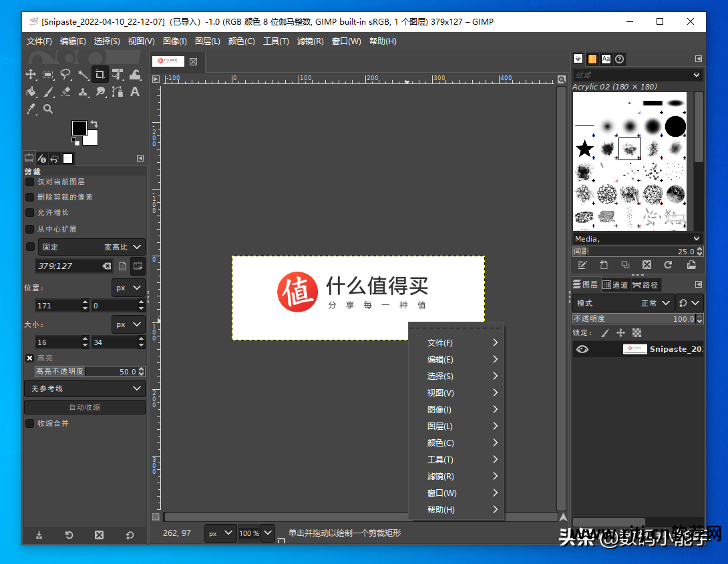Select the Bucket Fill tool
728x564 pixels.
pos(31,92)
